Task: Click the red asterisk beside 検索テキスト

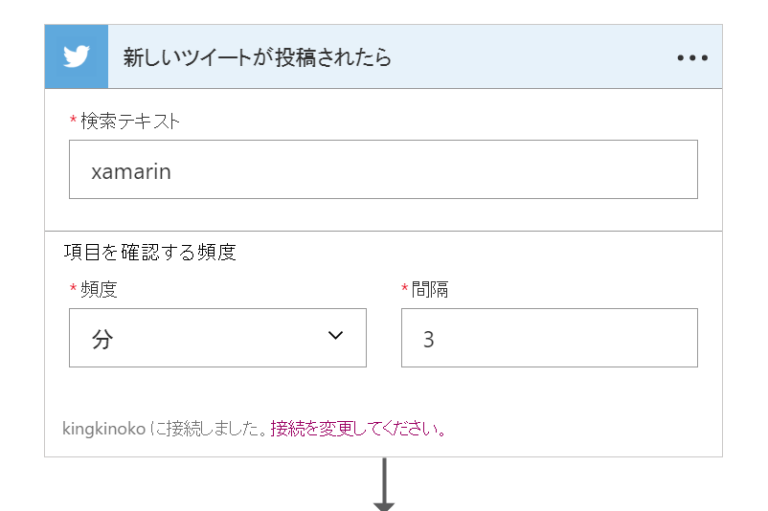Action: point(72,121)
